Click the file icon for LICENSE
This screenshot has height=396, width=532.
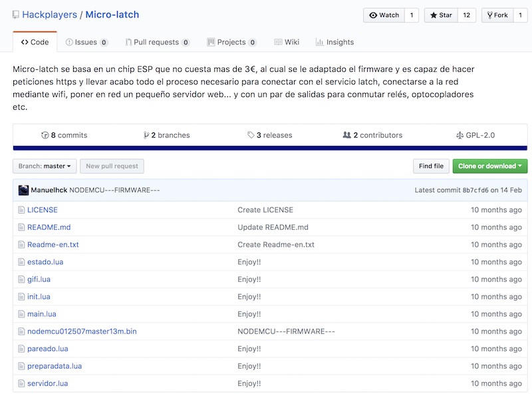click(21, 210)
